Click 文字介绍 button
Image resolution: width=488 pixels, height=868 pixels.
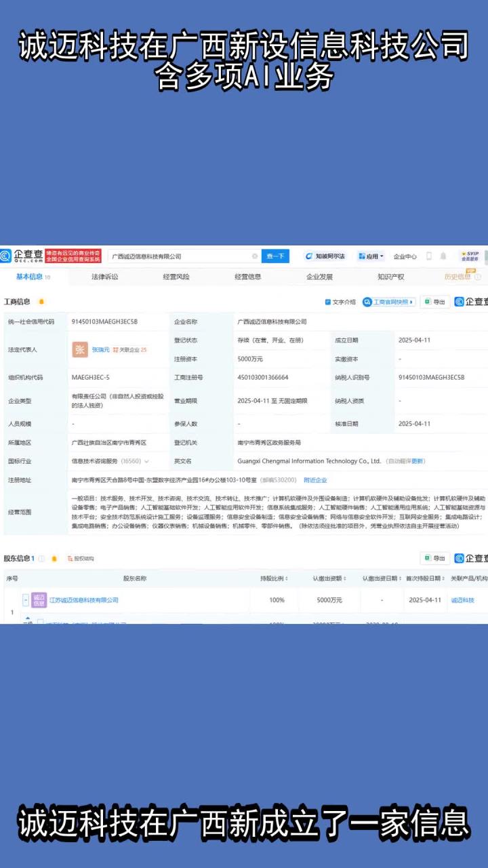click(340, 302)
